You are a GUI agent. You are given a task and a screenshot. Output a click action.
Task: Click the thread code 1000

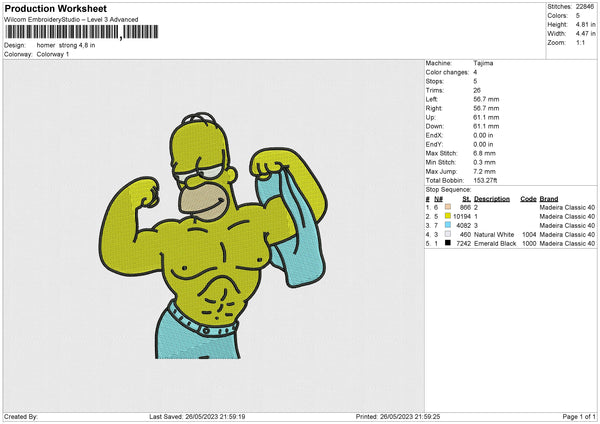tap(529, 243)
